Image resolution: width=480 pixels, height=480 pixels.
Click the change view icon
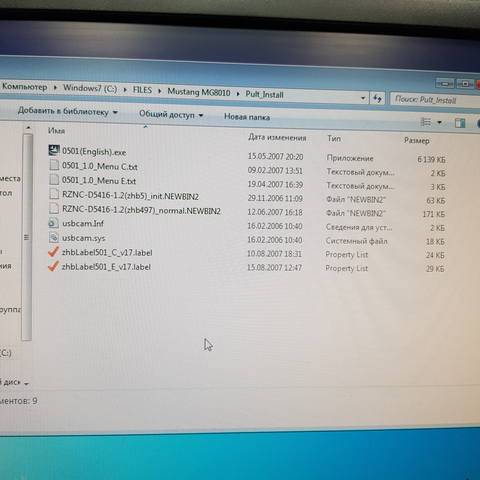(x=426, y=122)
